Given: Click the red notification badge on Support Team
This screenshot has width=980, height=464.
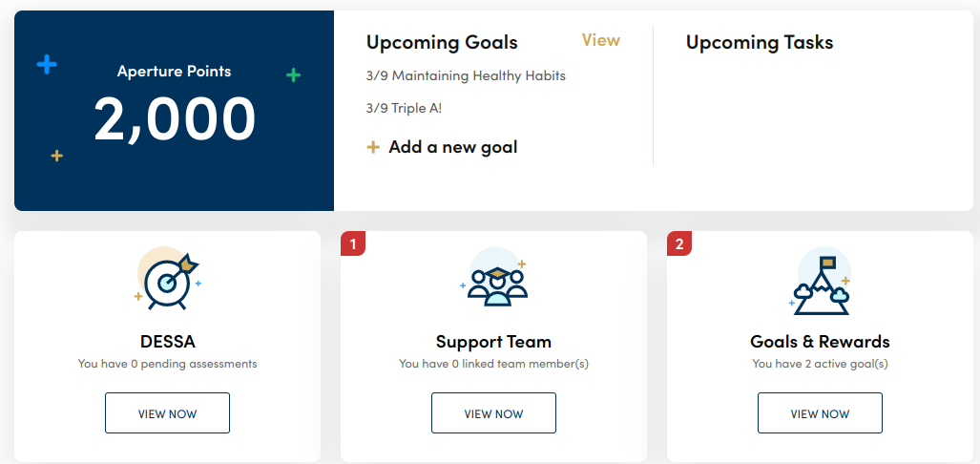Looking at the screenshot, I should (353, 244).
